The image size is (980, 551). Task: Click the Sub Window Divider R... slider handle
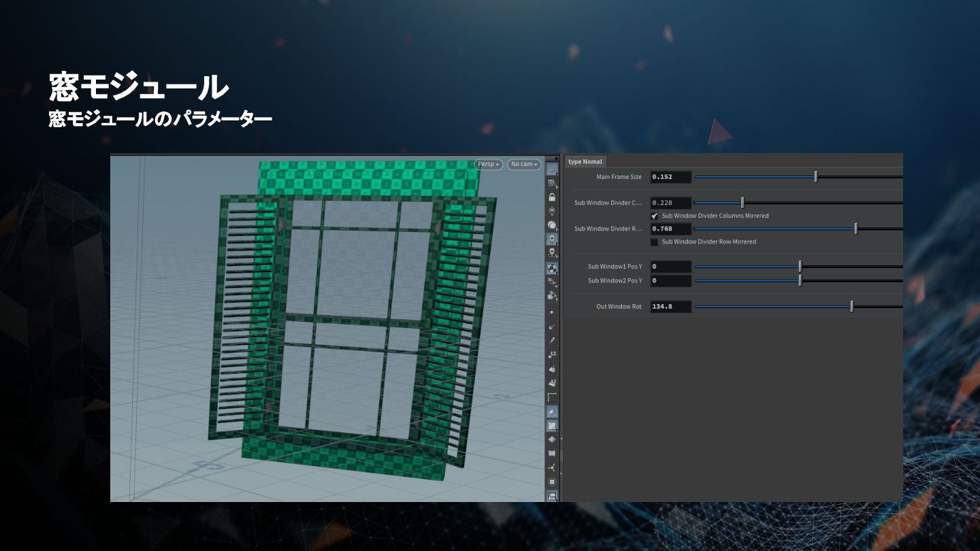(856, 229)
